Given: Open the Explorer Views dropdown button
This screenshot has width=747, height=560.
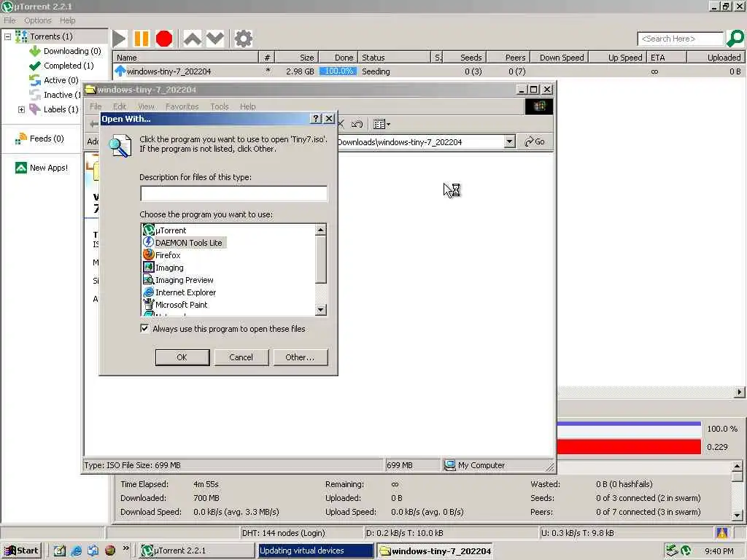Looking at the screenshot, I should pos(382,124).
